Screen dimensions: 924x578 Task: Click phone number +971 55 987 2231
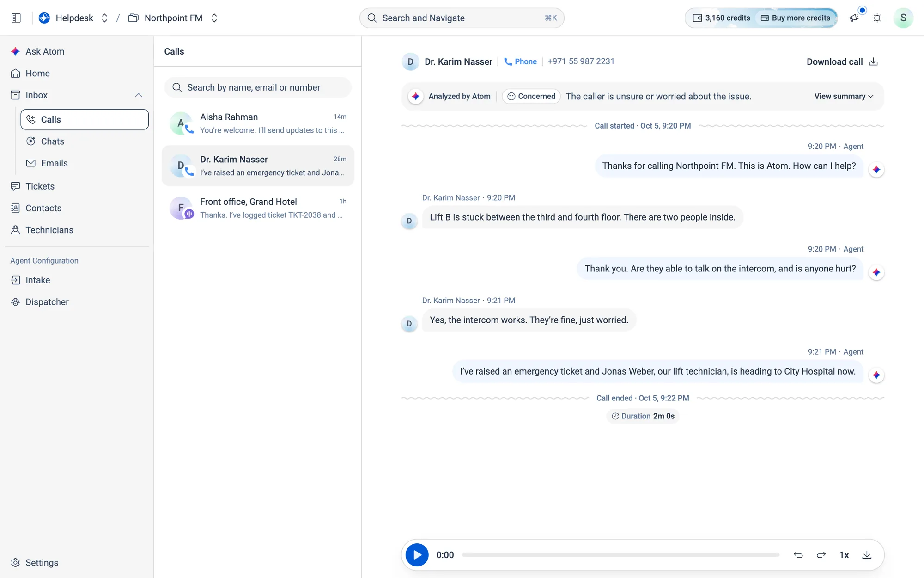coord(581,61)
